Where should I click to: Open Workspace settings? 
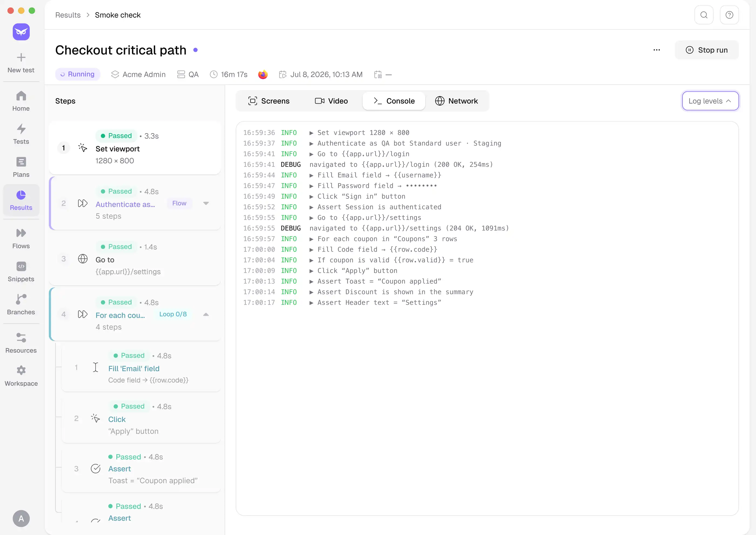21,376
